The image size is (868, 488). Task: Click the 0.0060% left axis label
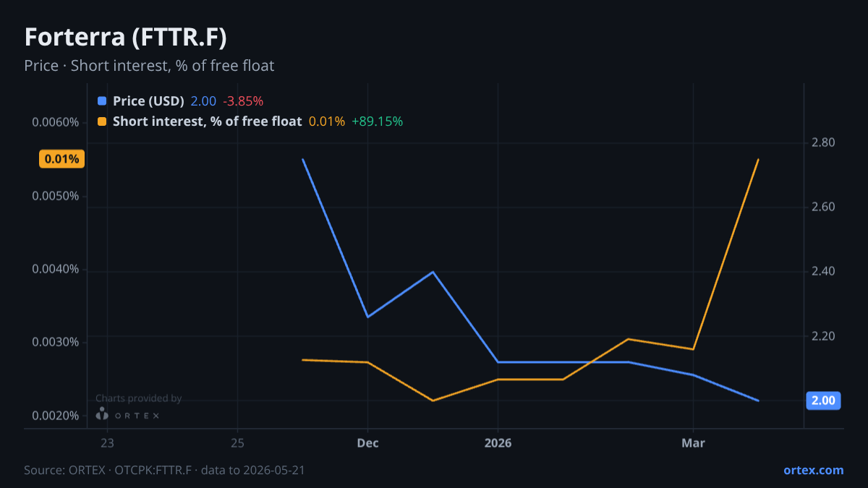(56, 121)
